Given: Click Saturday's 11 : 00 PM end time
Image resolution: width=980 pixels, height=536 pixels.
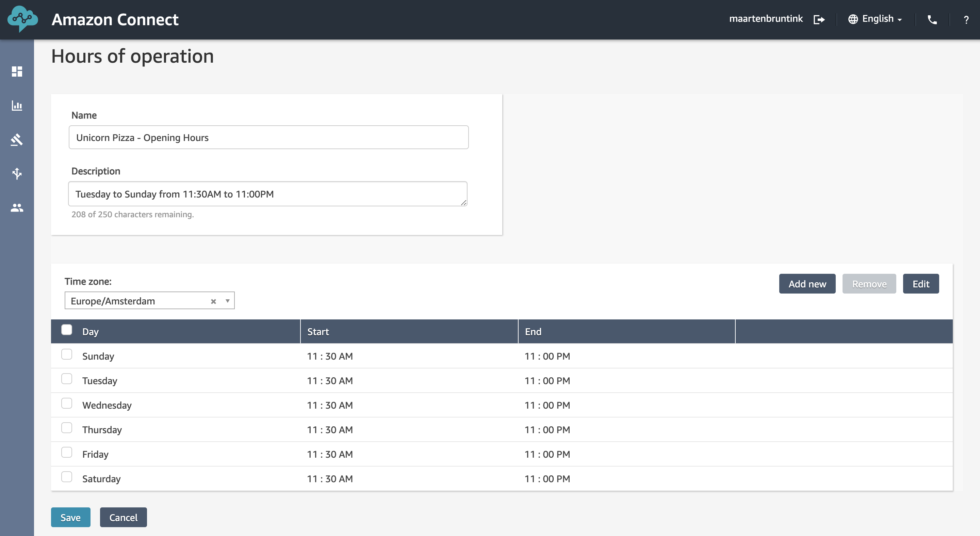Looking at the screenshot, I should (x=548, y=479).
